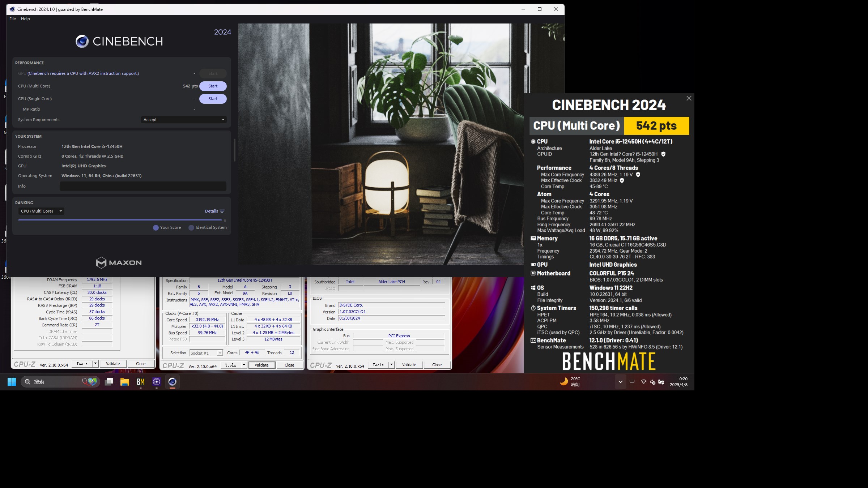Click the ranking score progress bar
The width and height of the screenshot is (868, 488).
pos(120,220)
